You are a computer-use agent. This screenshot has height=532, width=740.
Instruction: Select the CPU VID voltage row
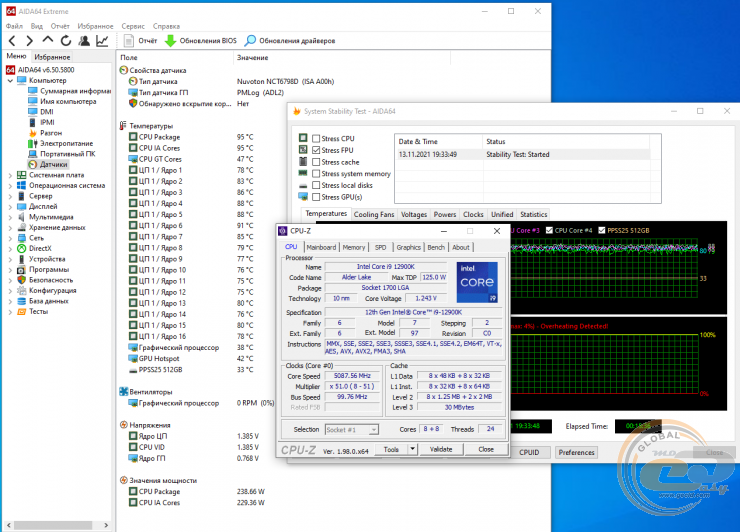tap(194, 447)
